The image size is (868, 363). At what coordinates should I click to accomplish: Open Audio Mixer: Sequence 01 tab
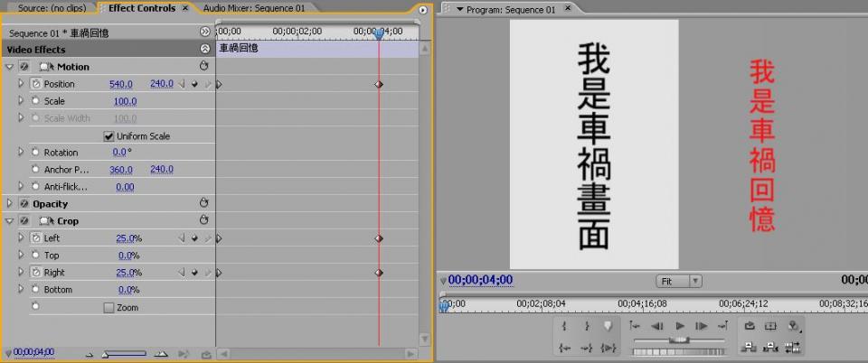[253, 8]
